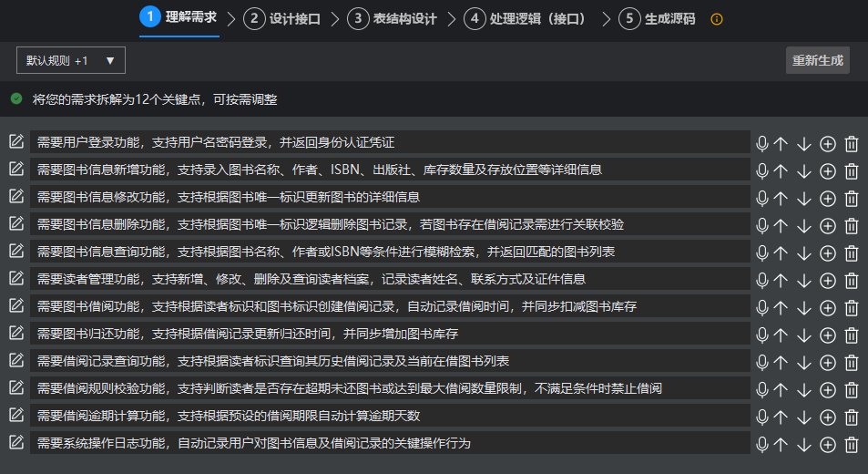Switch to step 2 设计接口
This screenshot has width=868, height=474.
282,18
